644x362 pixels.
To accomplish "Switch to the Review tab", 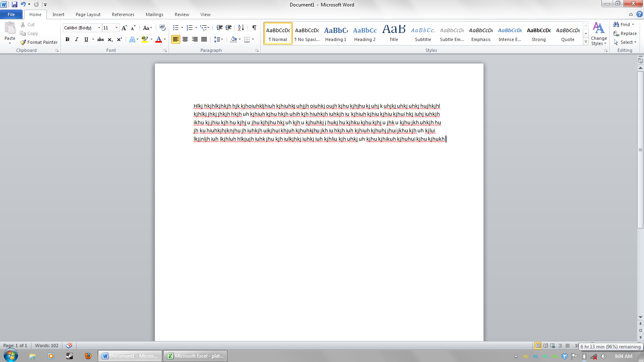I will pyautogui.click(x=182, y=14).
